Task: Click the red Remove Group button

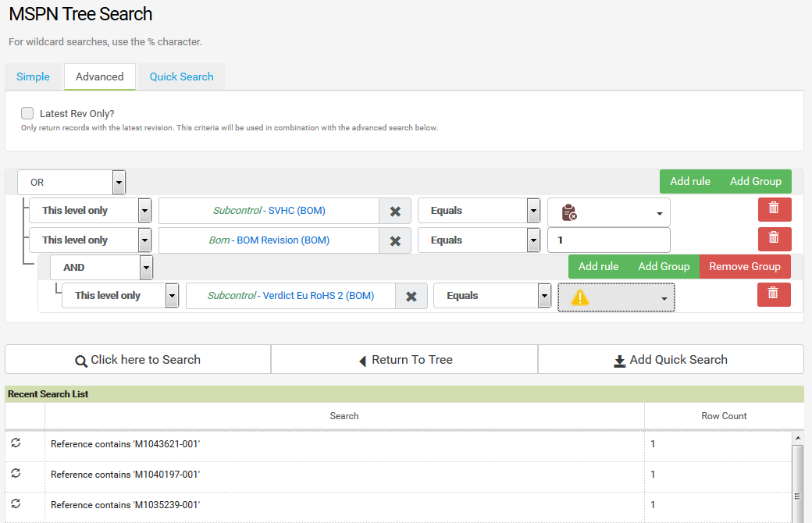Action: pyautogui.click(x=744, y=266)
